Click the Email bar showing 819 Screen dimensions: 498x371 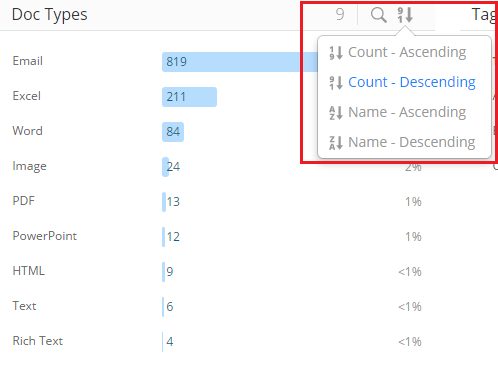(240, 62)
